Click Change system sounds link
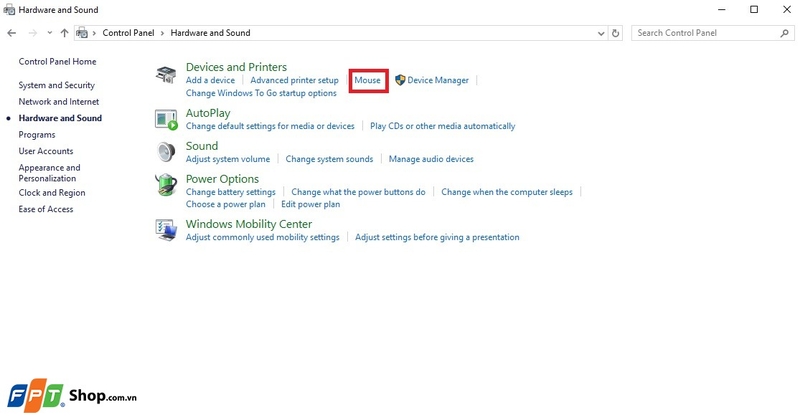The image size is (800, 420). coord(329,159)
